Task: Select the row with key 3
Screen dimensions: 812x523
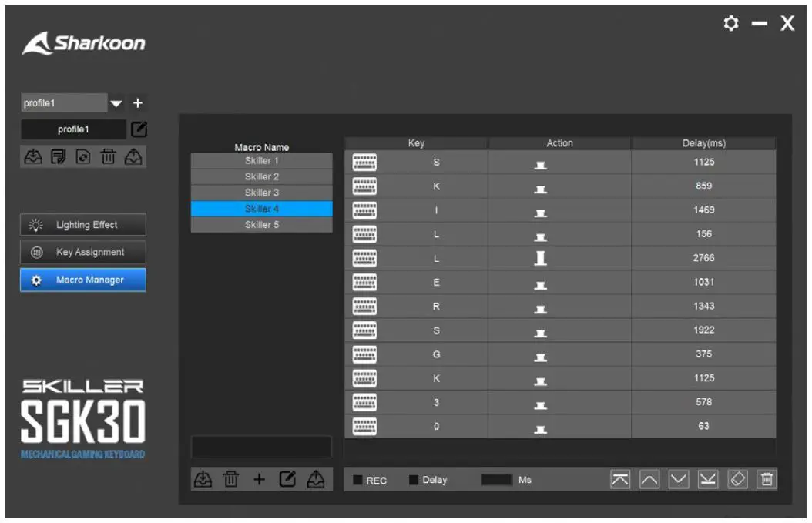Action: click(x=560, y=402)
